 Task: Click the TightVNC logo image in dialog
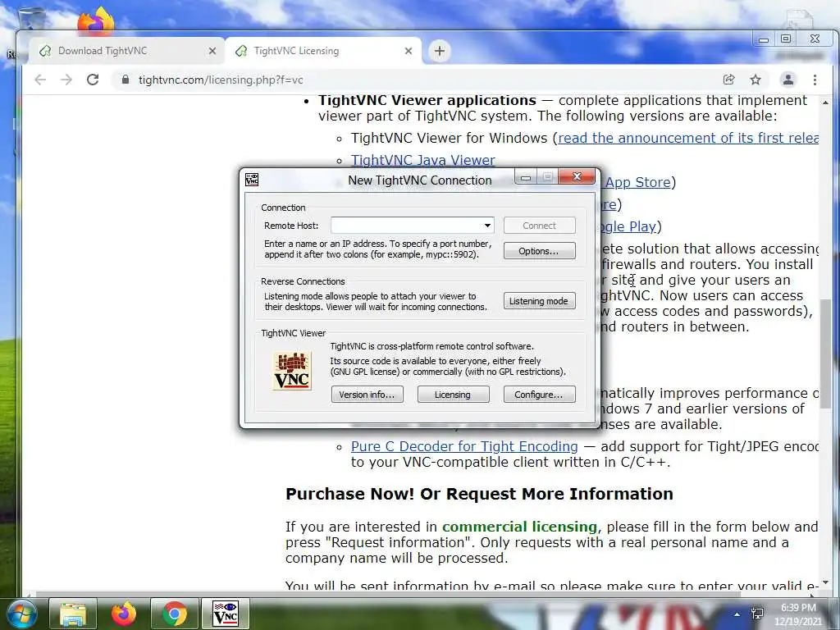coord(292,371)
